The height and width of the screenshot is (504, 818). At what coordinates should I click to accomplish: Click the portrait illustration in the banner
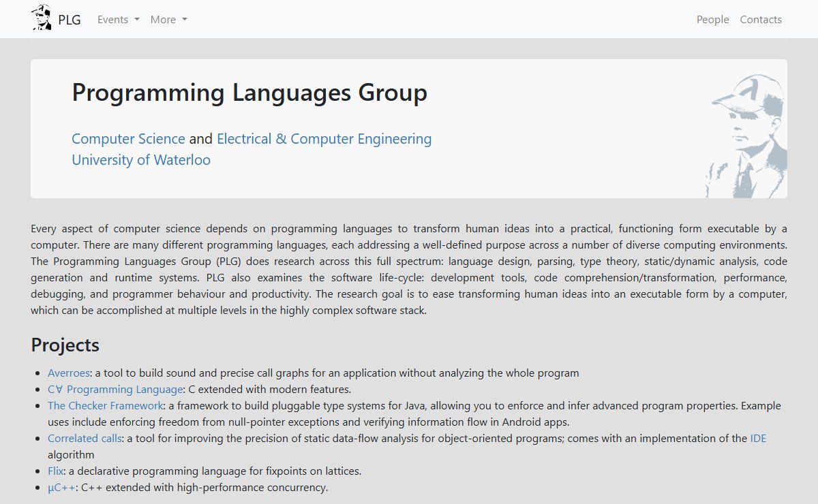pyautogui.click(x=746, y=136)
